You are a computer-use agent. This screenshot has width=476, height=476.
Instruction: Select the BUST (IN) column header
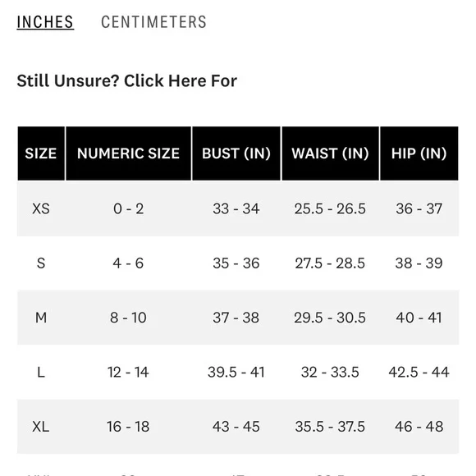pyautogui.click(x=236, y=153)
